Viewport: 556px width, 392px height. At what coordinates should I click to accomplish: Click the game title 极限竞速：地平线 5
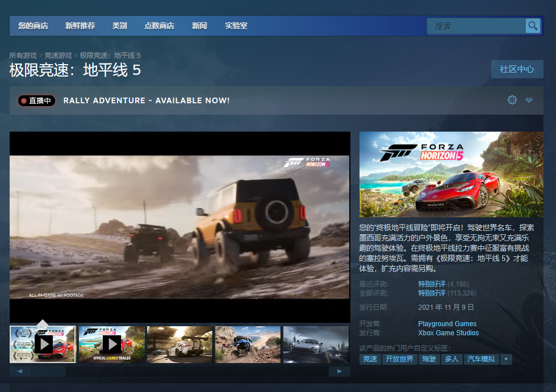click(x=75, y=70)
